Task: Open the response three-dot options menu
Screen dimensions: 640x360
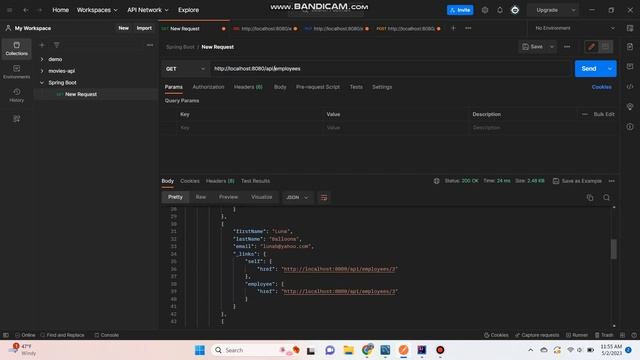Action: click(611, 181)
